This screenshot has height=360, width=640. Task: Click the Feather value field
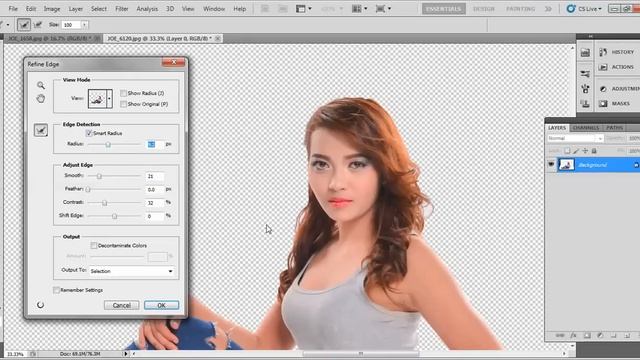click(155, 189)
